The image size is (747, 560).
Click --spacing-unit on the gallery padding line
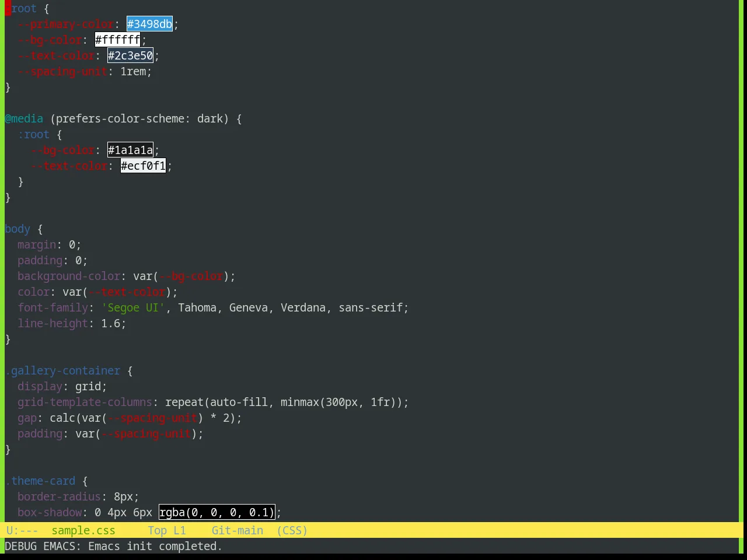(x=146, y=433)
